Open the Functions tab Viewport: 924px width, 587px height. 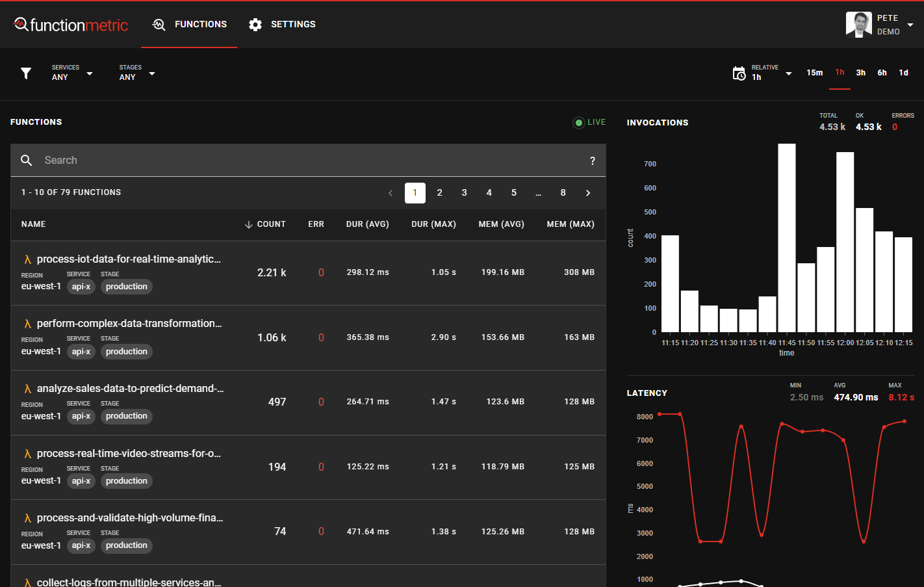click(189, 24)
